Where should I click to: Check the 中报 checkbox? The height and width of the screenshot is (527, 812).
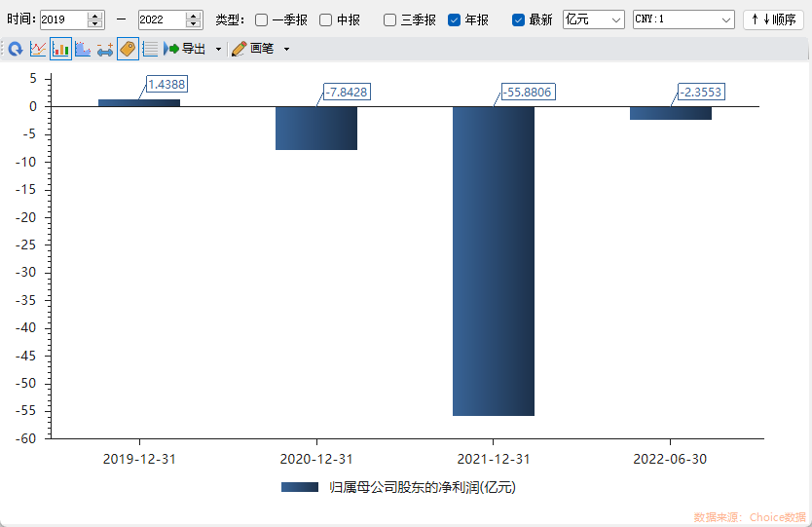point(326,20)
